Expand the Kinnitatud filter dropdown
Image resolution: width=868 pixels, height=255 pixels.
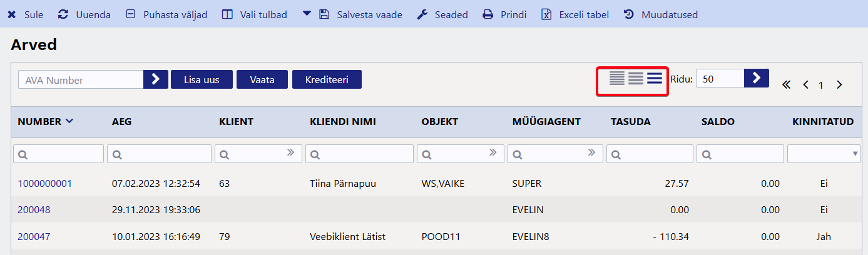(x=855, y=153)
